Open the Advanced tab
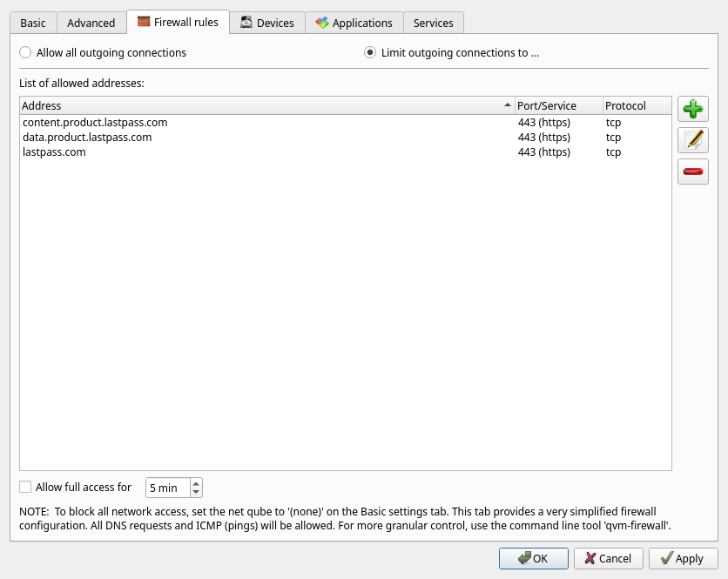The width and height of the screenshot is (728, 579). point(91,24)
